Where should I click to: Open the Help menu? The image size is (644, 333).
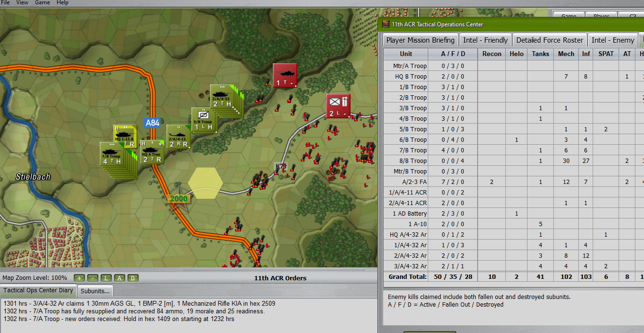tap(62, 2)
